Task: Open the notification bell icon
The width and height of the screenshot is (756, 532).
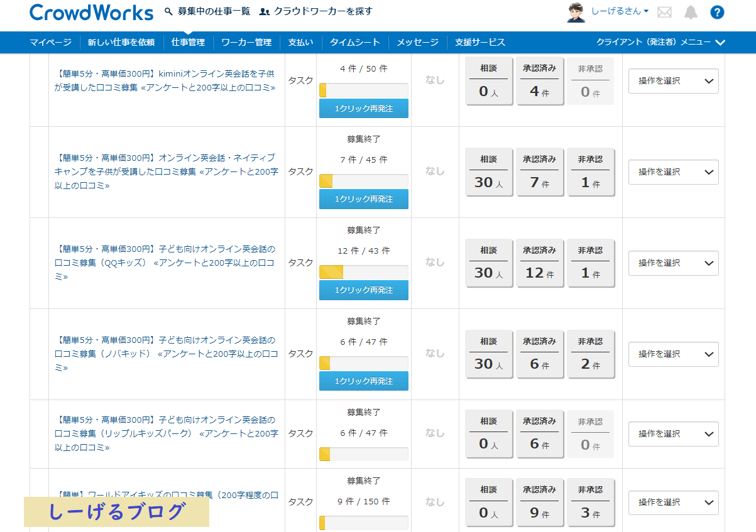Action: coord(691,12)
